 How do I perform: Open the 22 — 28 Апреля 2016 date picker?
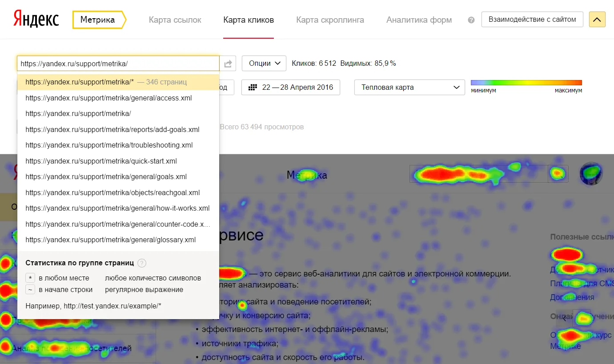tap(291, 88)
